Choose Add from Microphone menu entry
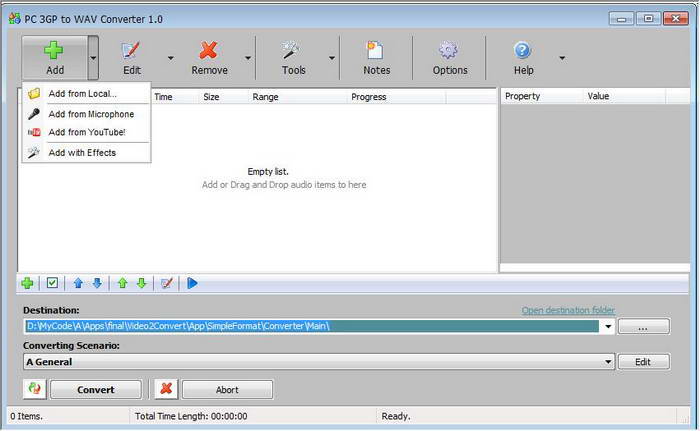Viewport: 700px width, 431px height. 87,114
